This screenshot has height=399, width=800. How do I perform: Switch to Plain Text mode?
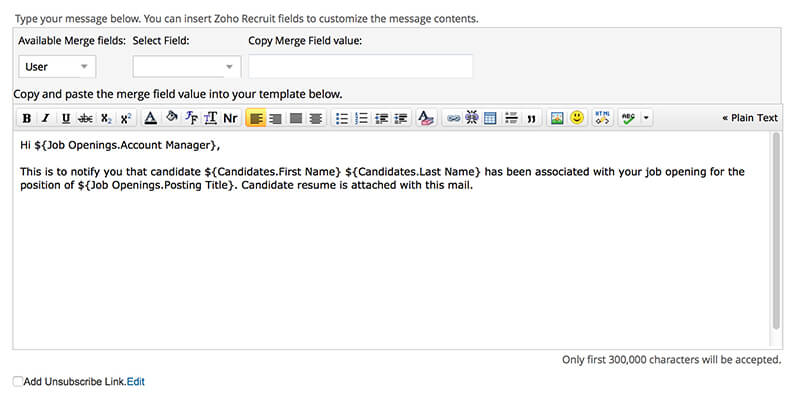[x=750, y=118]
